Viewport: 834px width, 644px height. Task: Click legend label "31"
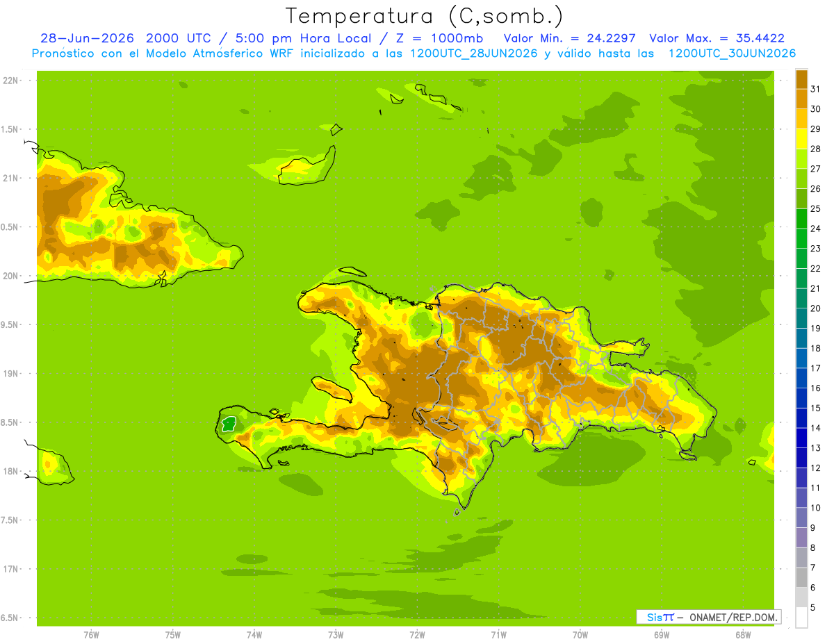pos(815,89)
